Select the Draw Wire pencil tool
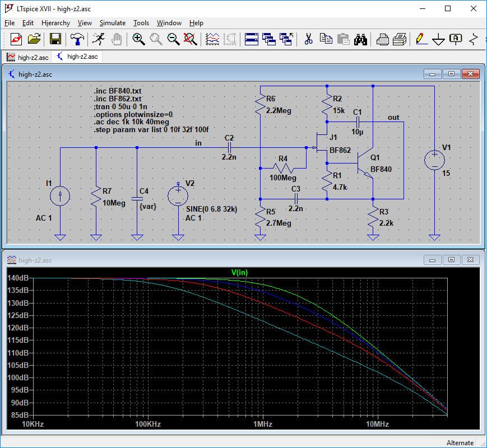 tap(421, 39)
